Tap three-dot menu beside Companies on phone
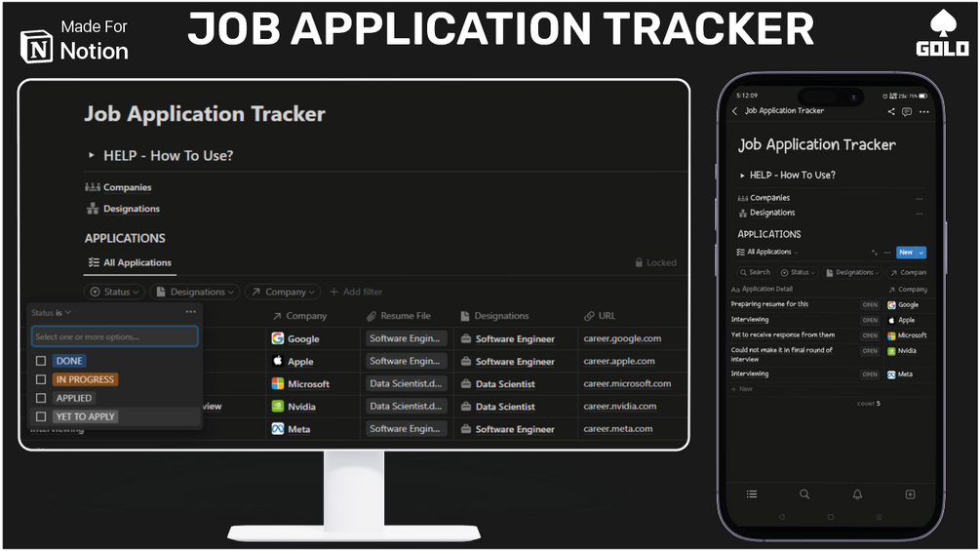Viewport: 980px width, 551px height. pyautogui.click(x=920, y=199)
